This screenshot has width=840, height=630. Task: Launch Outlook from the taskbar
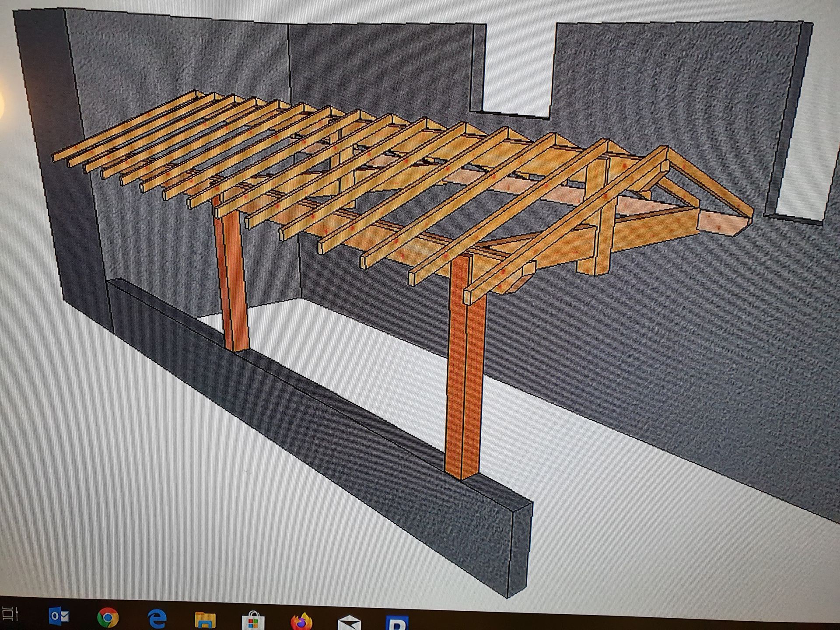click(x=59, y=616)
